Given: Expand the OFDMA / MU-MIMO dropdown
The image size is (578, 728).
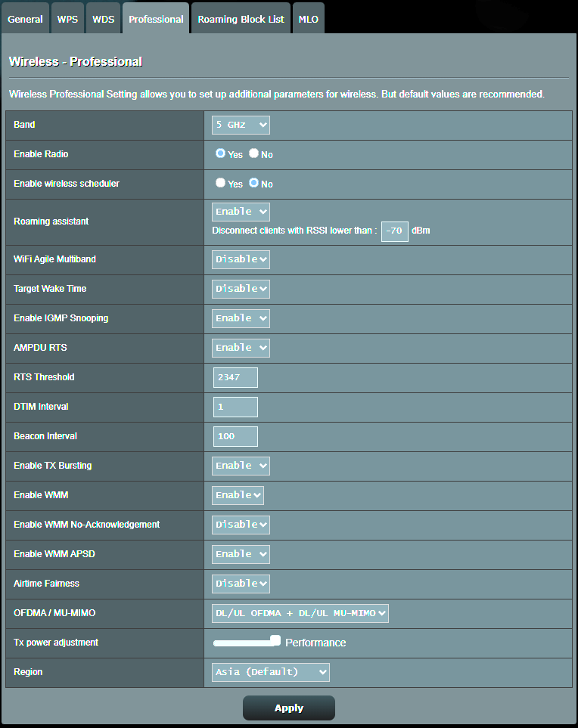Looking at the screenshot, I should tap(300, 613).
